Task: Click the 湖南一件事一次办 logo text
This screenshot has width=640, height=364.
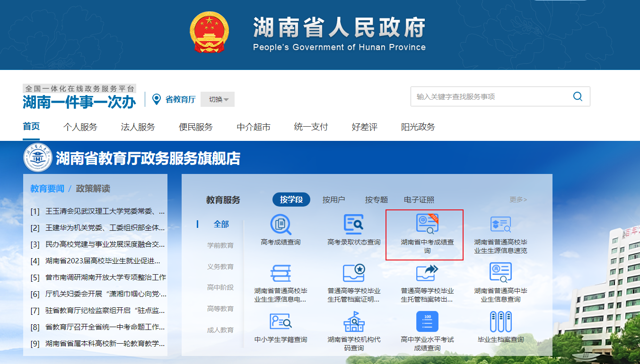Action: point(79,102)
